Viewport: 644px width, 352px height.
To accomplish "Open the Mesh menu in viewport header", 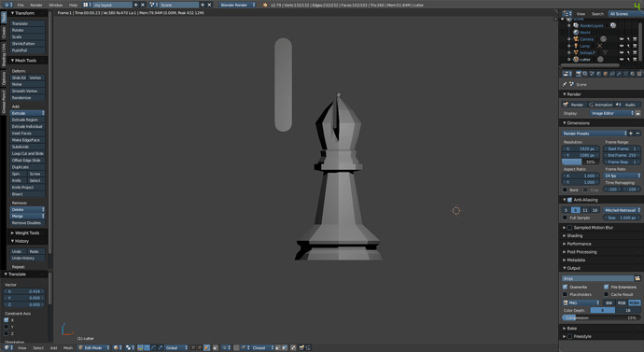I will [68, 348].
